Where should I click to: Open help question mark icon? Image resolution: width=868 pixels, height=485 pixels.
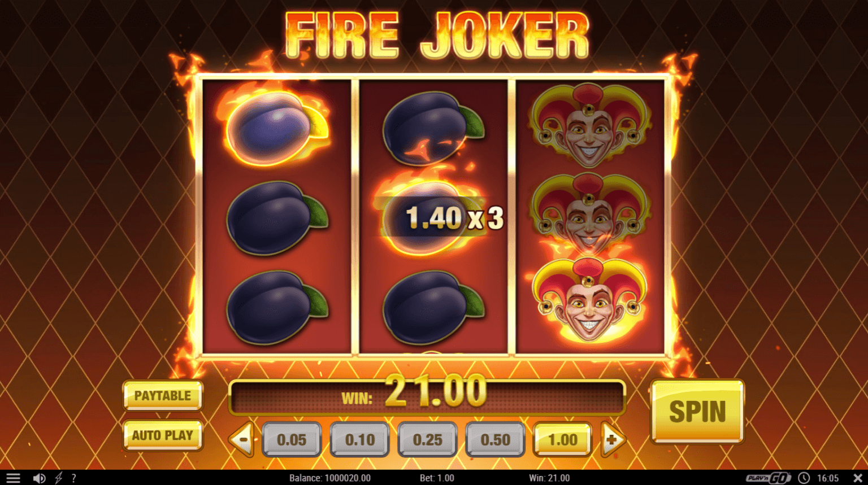73,478
